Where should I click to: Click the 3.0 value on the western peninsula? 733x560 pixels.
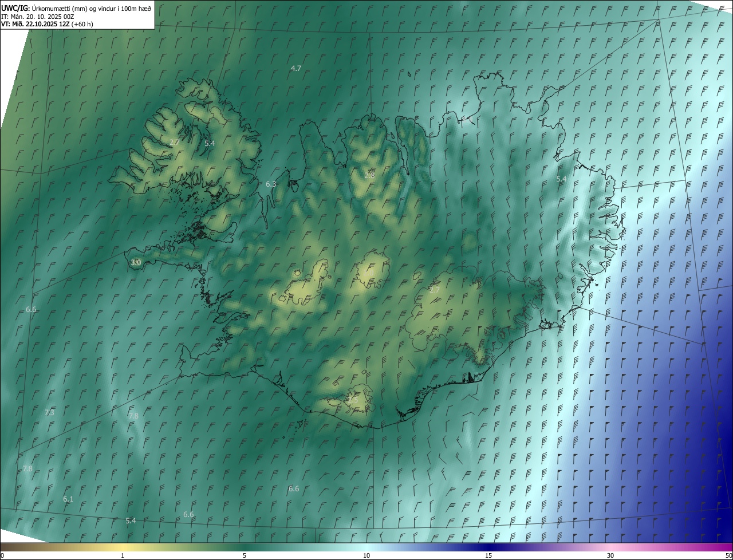pos(136,262)
